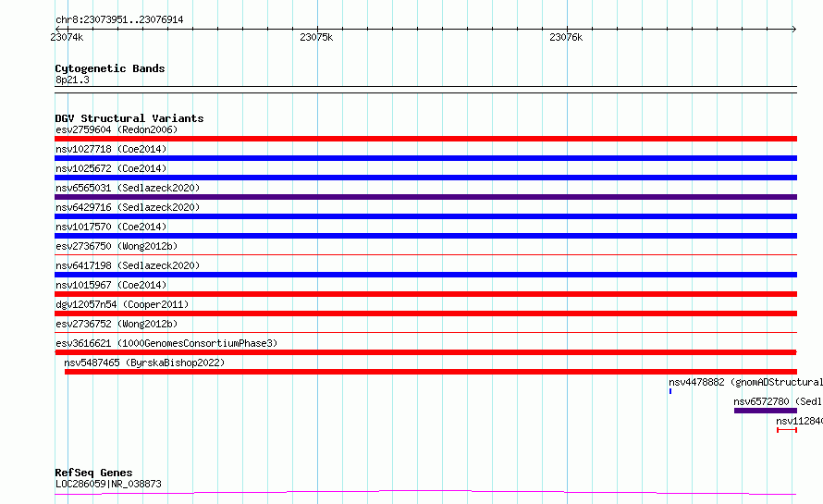Click the red bar under dgv12057n54
823x504 pixels.
[425, 313]
